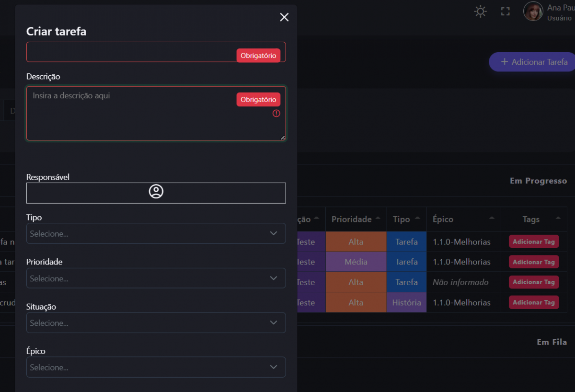
Task: Close the Criar tarefa dialog
Action: [284, 17]
